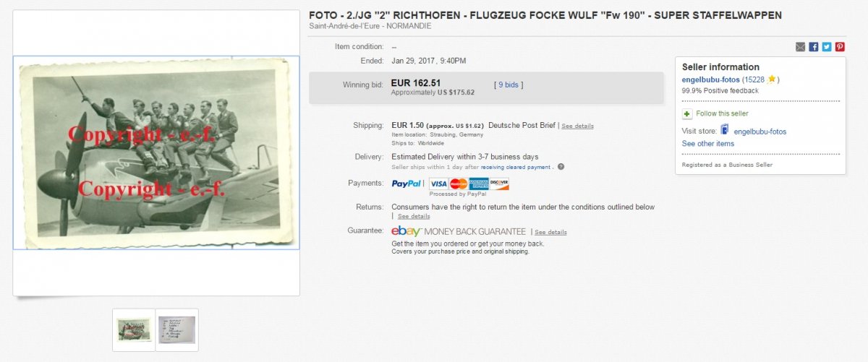Viewport: 868px width, 362px height.
Task: Open engelbubu-fotos seller profile under Seller information
Action: point(712,79)
